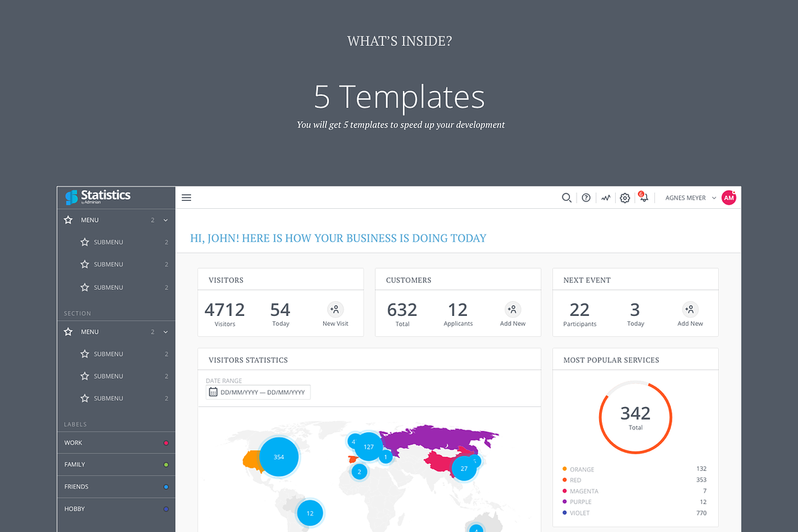Select the first SUBMENU item in sidebar

click(x=108, y=242)
